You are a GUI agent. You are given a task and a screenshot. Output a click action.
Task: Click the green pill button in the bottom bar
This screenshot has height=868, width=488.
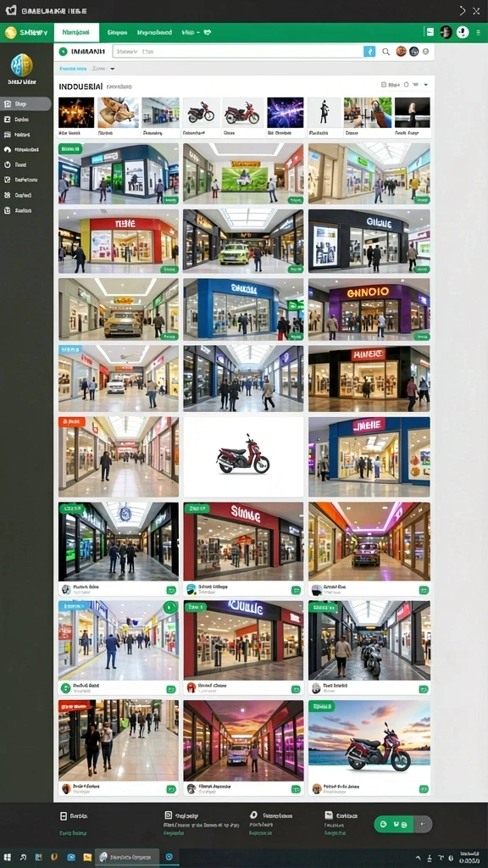click(x=393, y=824)
